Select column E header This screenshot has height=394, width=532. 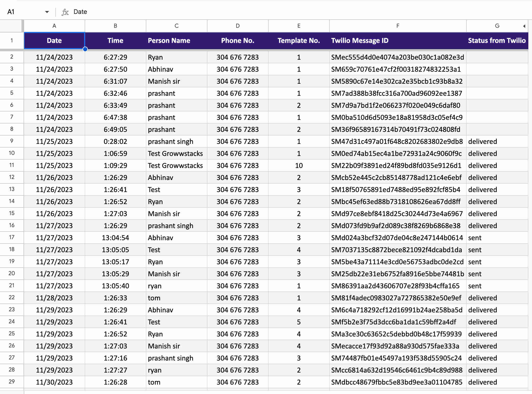click(x=299, y=26)
